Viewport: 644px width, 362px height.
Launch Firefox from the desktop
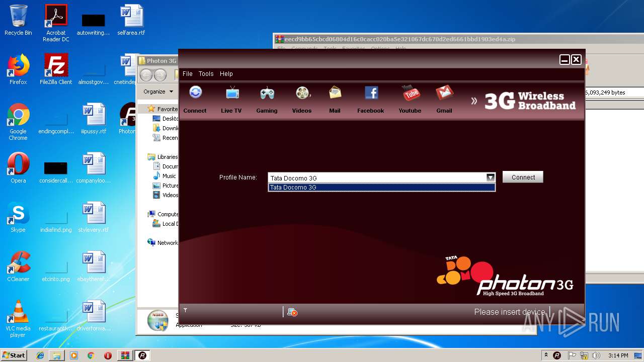[18, 69]
